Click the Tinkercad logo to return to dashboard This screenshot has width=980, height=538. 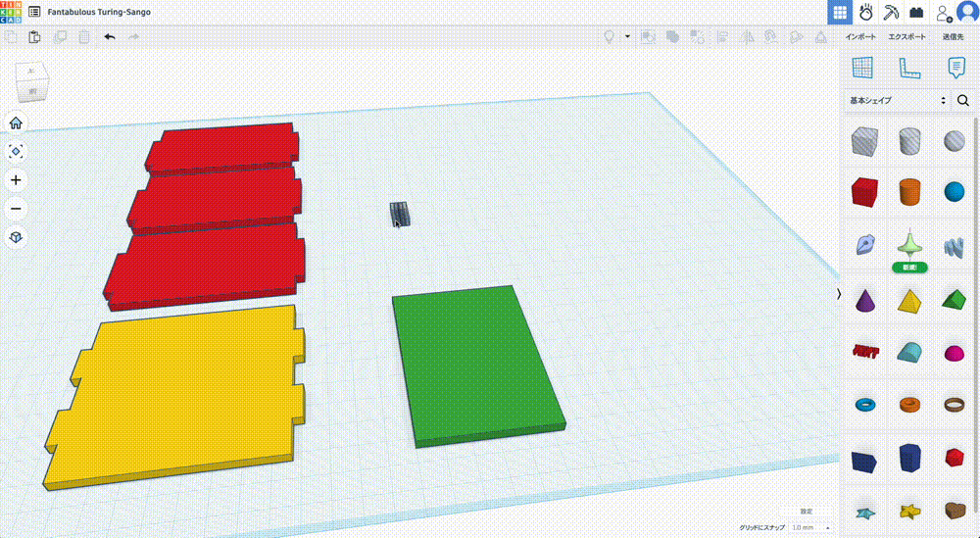coord(13,12)
